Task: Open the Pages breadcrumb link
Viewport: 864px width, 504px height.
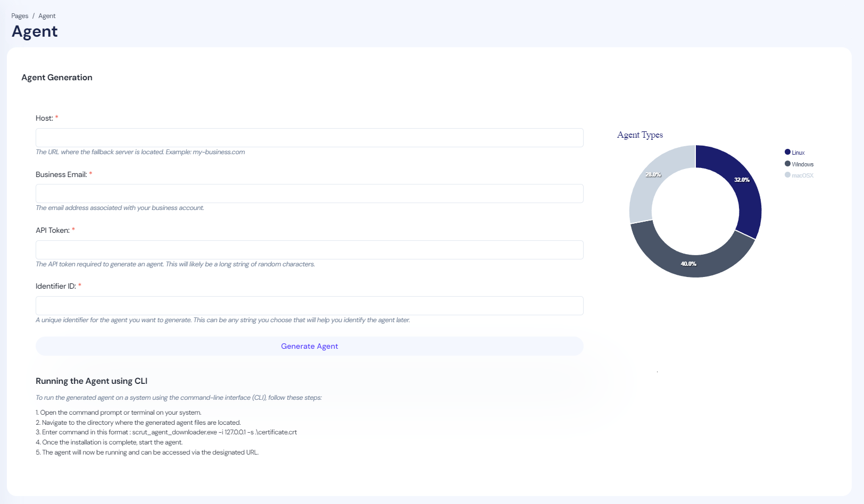Action: [19, 15]
